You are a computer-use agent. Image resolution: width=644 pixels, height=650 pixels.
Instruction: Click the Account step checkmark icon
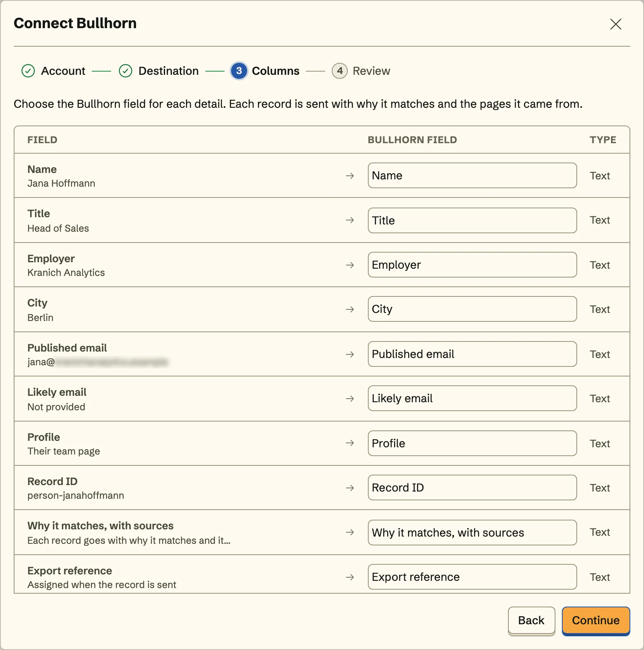coord(28,71)
